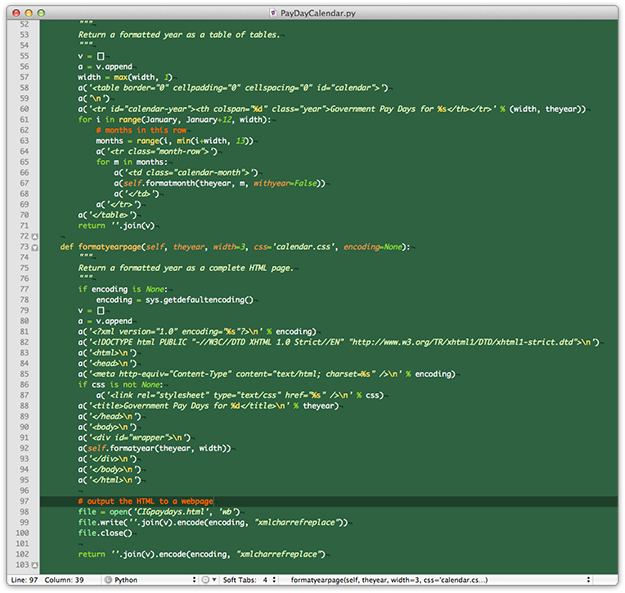This screenshot has width=625, height=593.
Task: Click the comment '# output the HTML to a webpage'
Action: click(x=145, y=501)
